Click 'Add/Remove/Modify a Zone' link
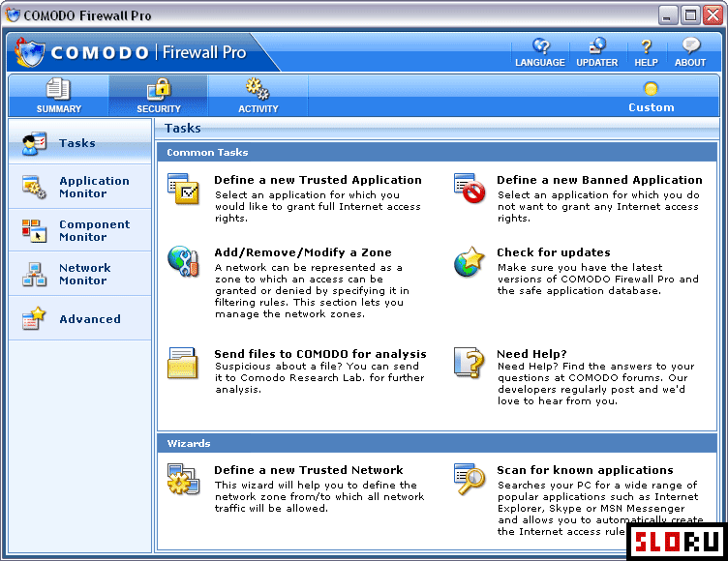The height and width of the screenshot is (561, 728). (x=303, y=252)
